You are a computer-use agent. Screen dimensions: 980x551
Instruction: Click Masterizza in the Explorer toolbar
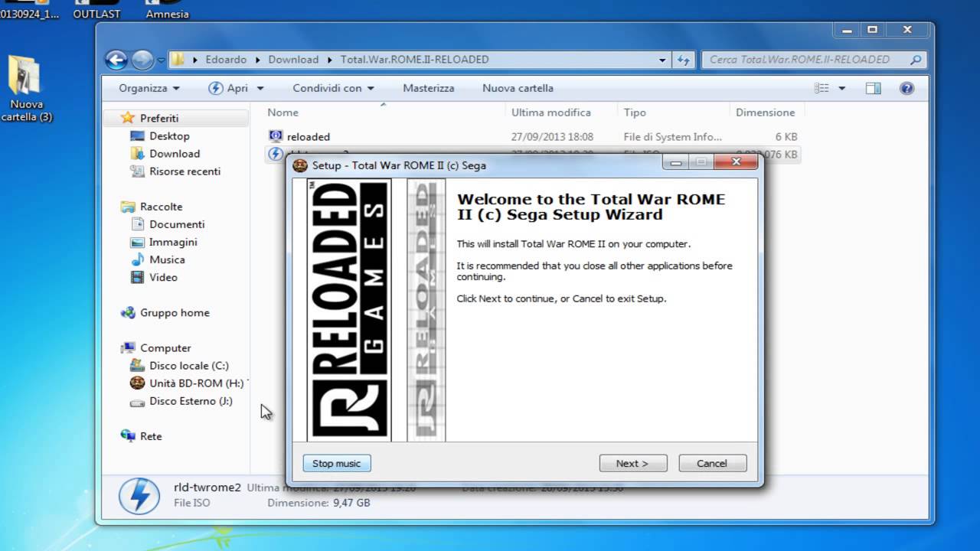[429, 88]
